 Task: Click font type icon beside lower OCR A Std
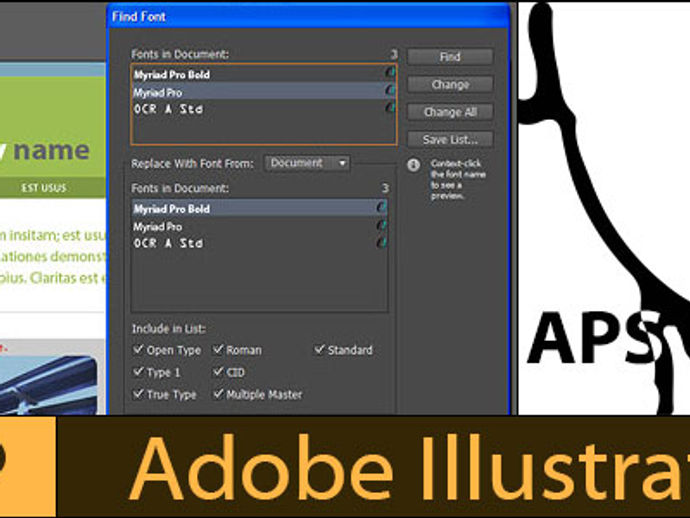(x=381, y=242)
